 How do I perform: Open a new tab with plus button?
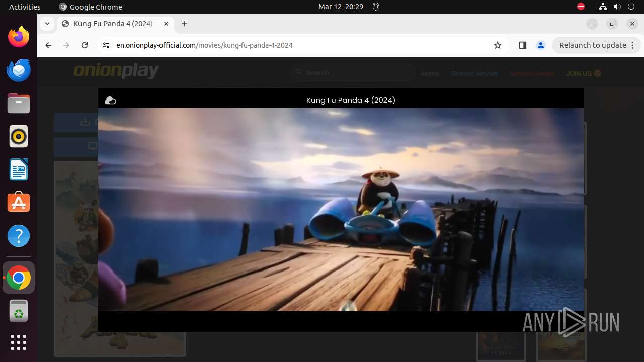[184, 24]
